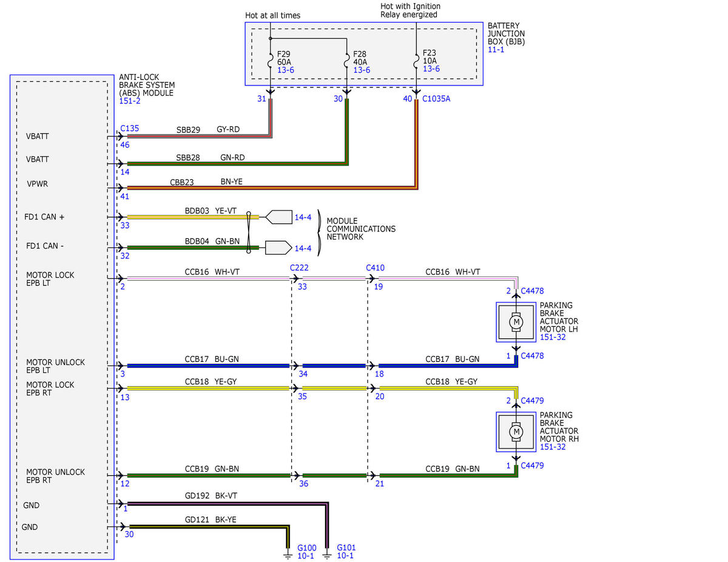Screen dimensions: 728x562
Task: Select the C135 connector label
Action: 130,129
